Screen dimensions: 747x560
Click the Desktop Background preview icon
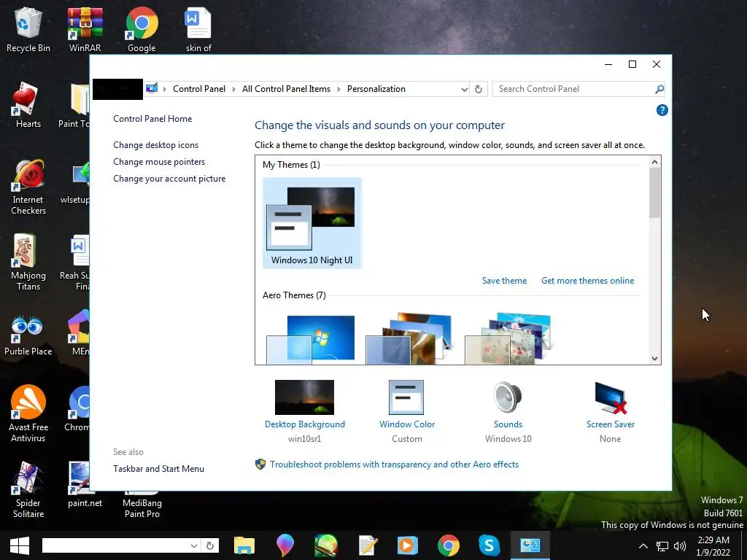(304, 397)
